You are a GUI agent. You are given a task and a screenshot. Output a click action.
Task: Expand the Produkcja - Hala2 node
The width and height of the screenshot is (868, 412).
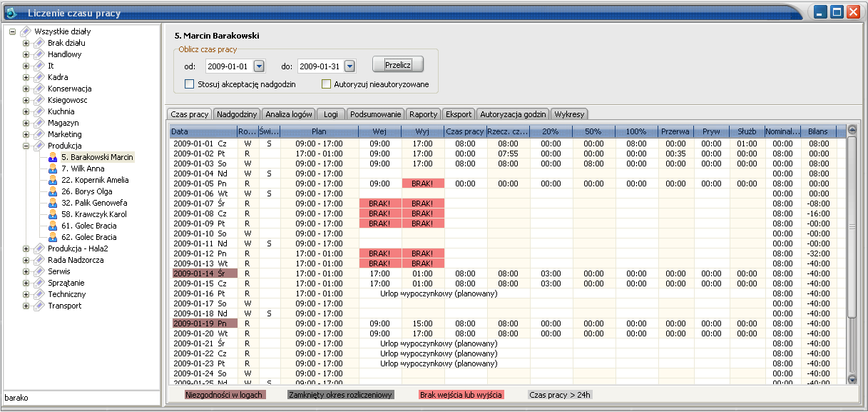[x=26, y=248]
